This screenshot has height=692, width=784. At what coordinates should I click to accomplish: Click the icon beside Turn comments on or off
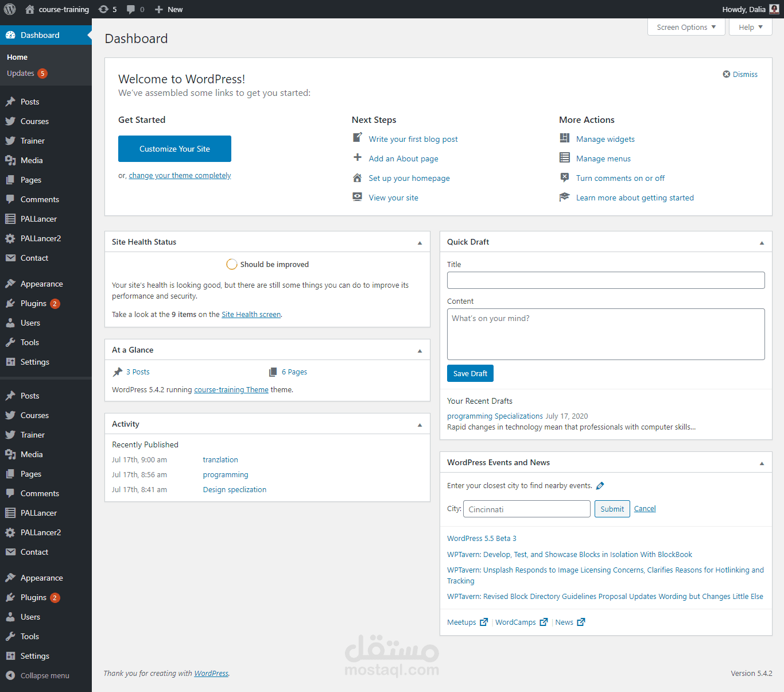[565, 177]
